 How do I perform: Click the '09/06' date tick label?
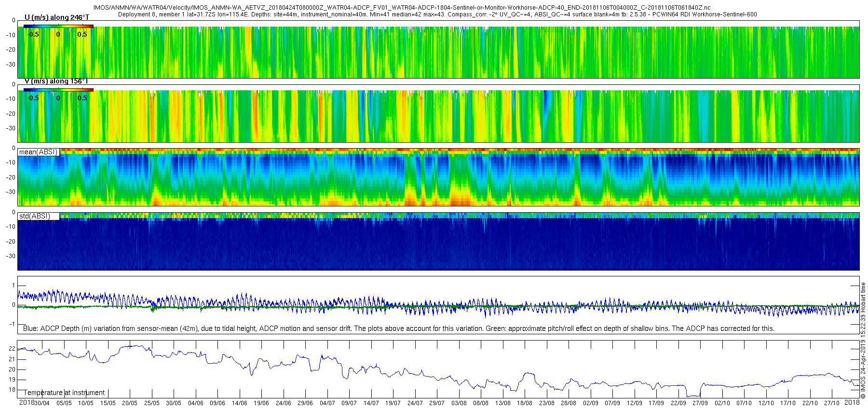pos(217,403)
